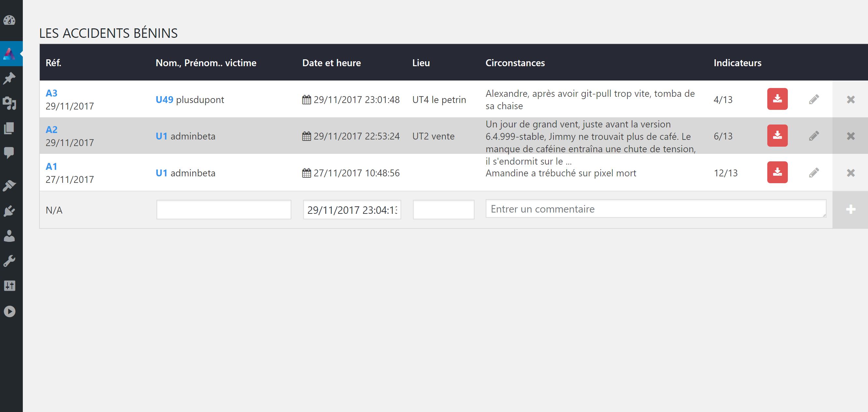Open Appearance brush icon in sidebar

(9, 185)
